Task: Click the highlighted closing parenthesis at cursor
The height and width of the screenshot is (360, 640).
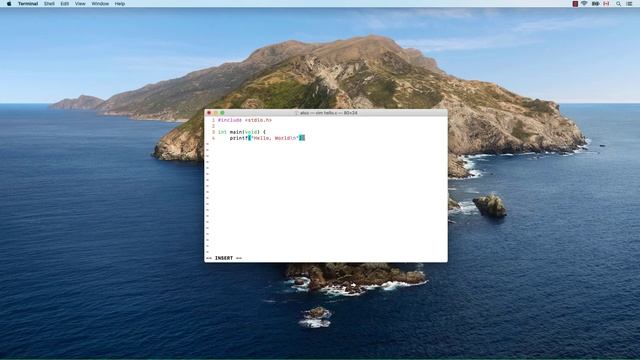Action: tap(302, 138)
